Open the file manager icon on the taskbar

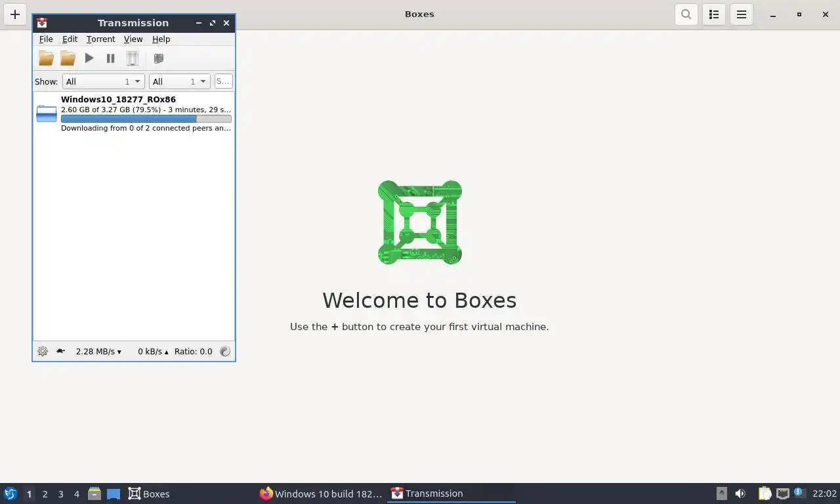94,493
